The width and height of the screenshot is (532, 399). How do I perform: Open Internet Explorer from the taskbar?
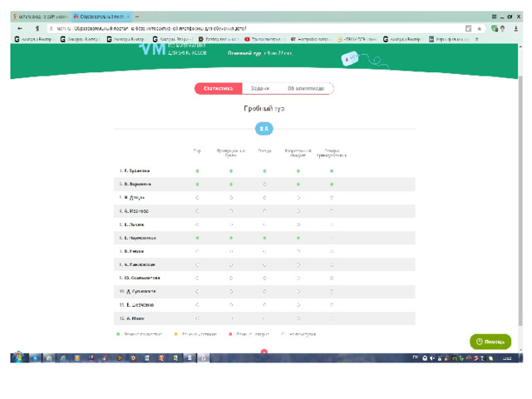click(63, 358)
